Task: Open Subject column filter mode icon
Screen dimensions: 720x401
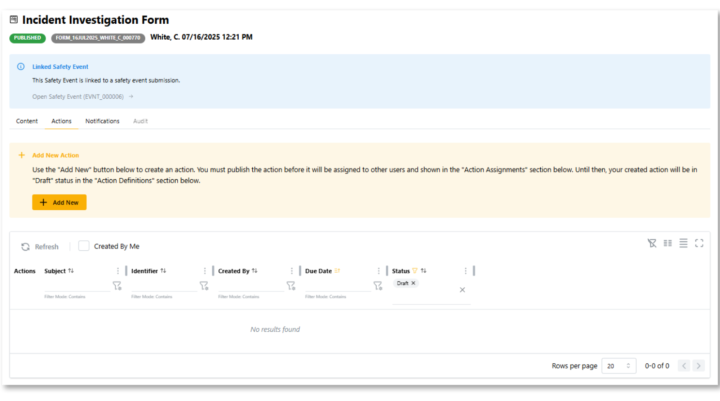Action: pos(116,285)
